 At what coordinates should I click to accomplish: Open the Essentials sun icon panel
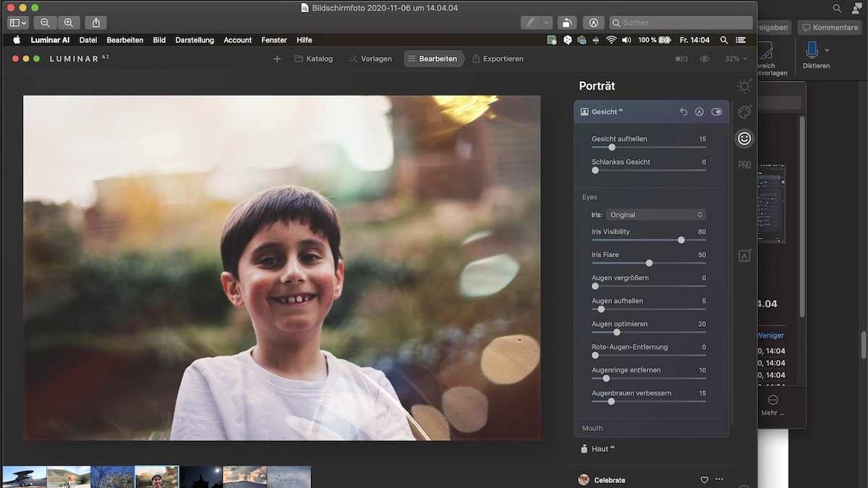tap(744, 87)
